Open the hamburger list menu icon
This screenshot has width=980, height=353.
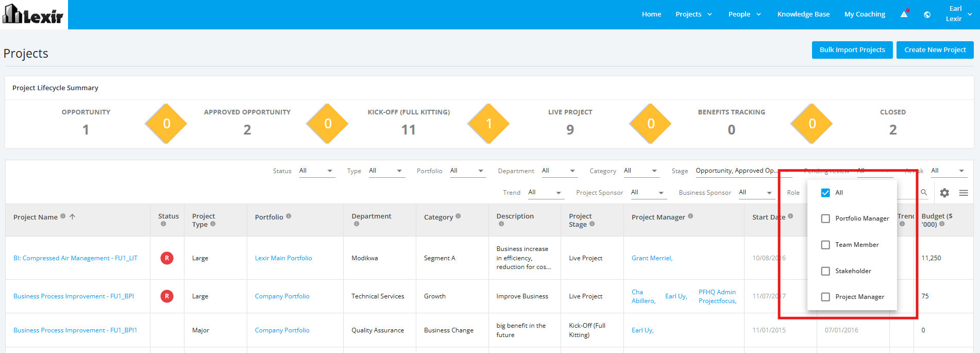click(964, 193)
